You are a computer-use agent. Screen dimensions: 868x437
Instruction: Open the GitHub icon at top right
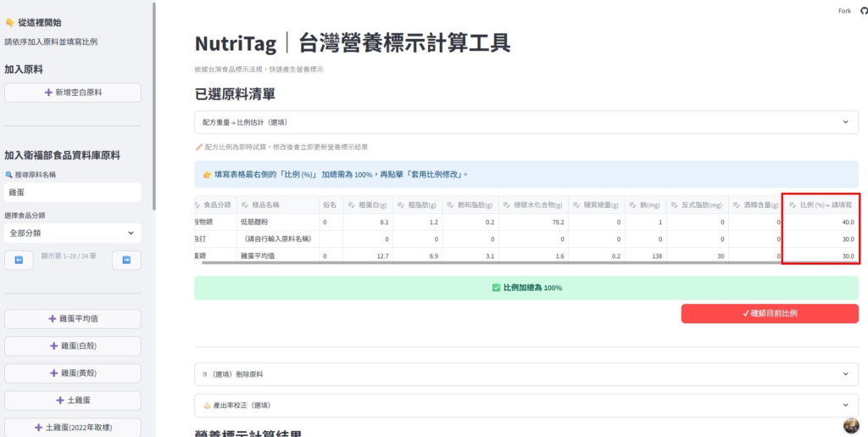[x=864, y=11]
